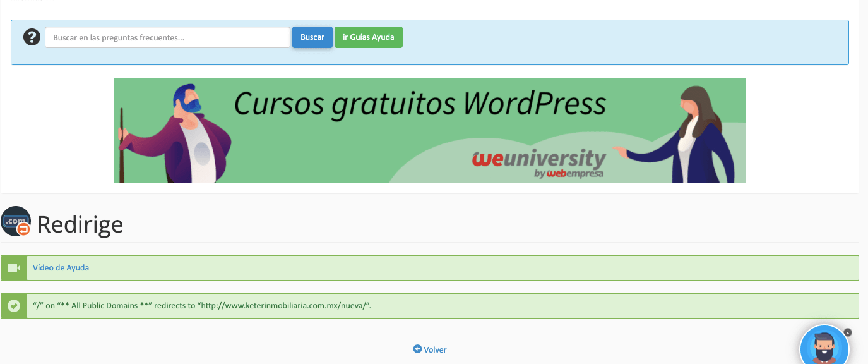868x364 pixels.
Task: Open the ir Guías Ayuda button
Action: click(x=369, y=37)
